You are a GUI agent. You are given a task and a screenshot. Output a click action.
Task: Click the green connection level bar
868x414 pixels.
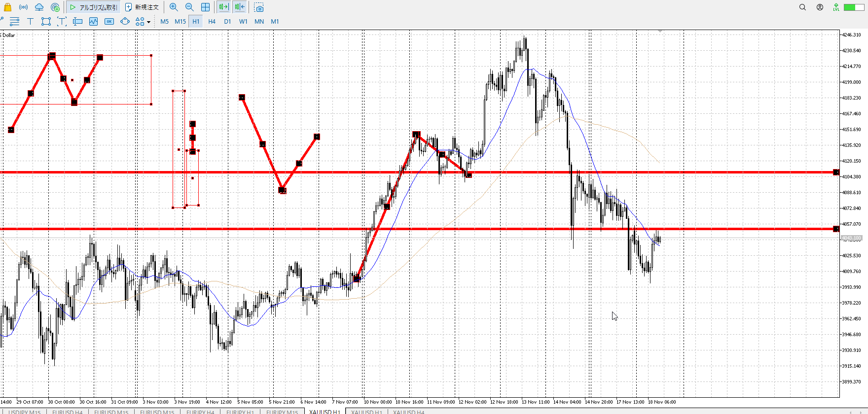pyautogui.click(x=850, y=7)
